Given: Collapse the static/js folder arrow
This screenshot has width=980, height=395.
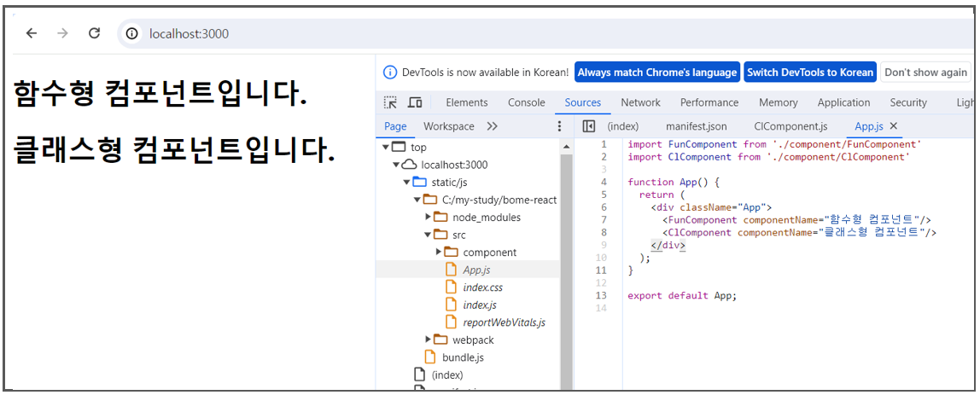Looking at the screenshot, I should coord(407,183).
